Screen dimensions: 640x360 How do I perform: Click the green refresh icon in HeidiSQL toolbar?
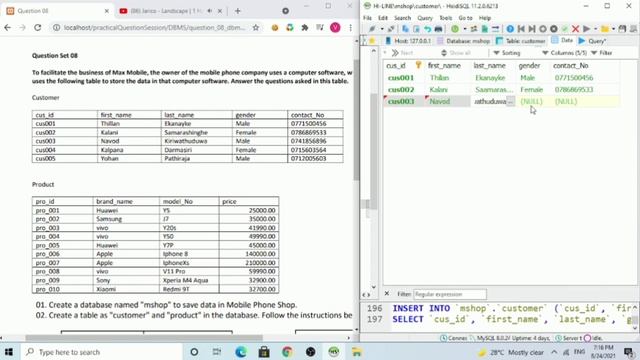tap(455, 29)
